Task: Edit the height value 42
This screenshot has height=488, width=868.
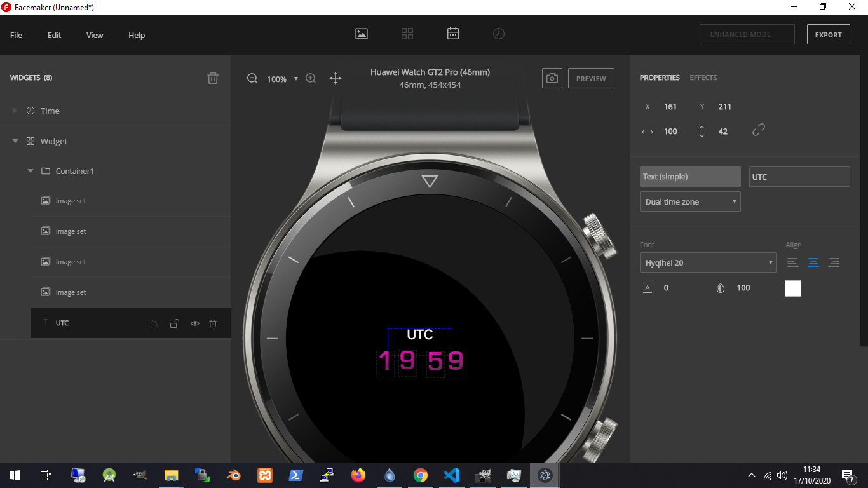Action: tap(723, 132)
